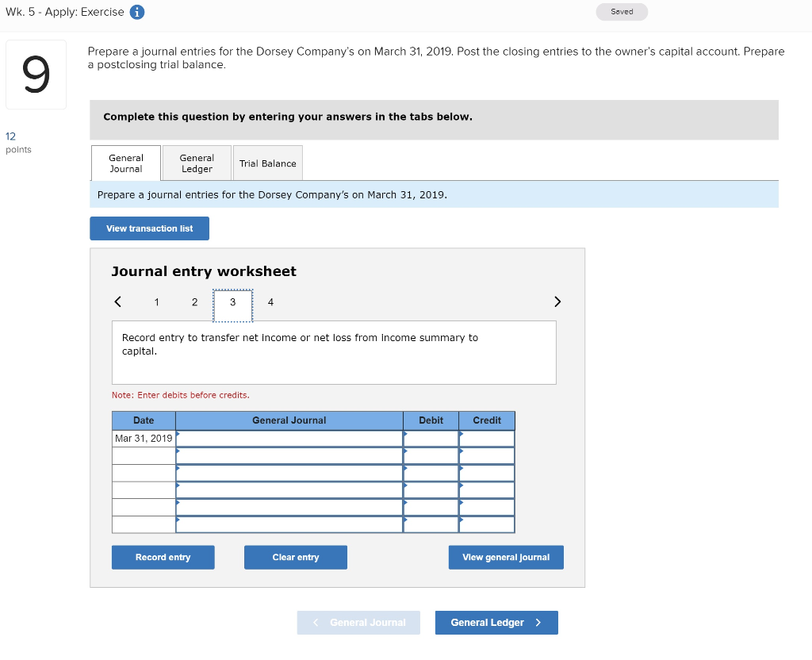This screenshot has height=660, width=812.
Task: Click Record entry to save the journal entry
Action: tap(163, 557)
